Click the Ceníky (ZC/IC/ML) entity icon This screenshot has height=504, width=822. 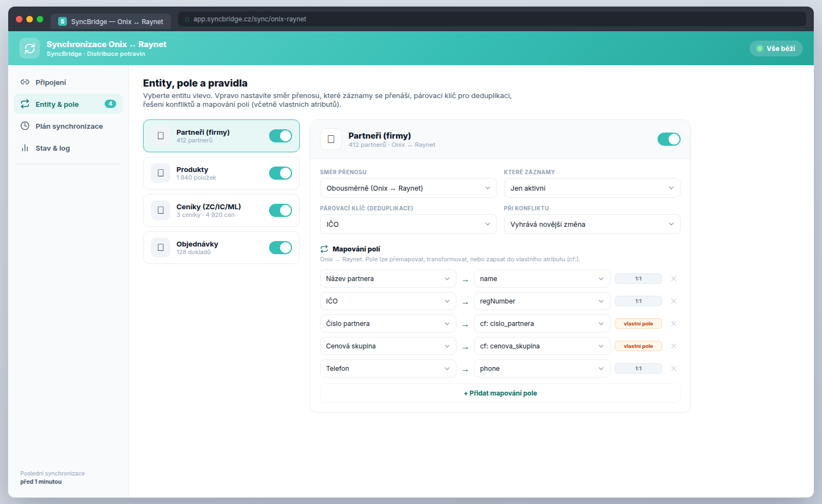(x=161, y=210)
